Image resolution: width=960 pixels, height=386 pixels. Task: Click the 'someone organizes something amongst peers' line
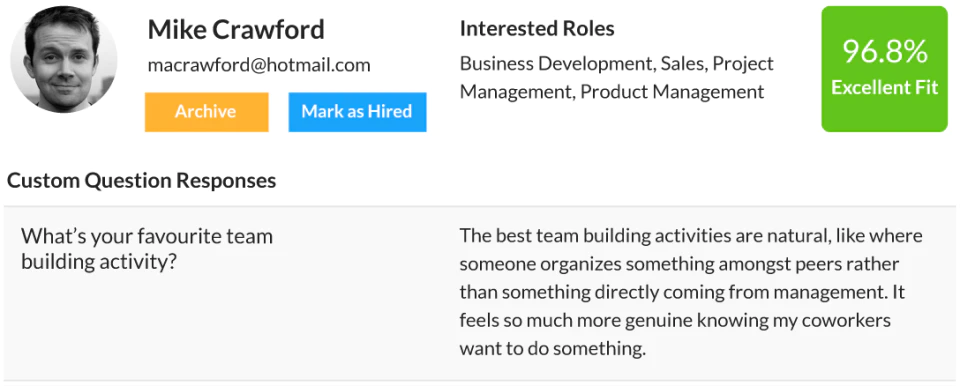pyautogui.click(x=680, y=264)
